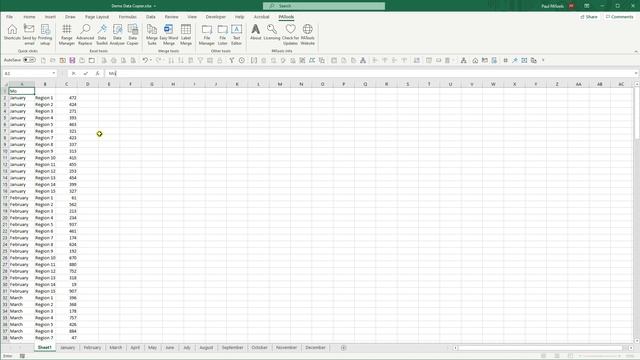The height and width of the screenshot is (360, 640).
Task: Click Check for Updates heart icon
Action: pos(290,34)
